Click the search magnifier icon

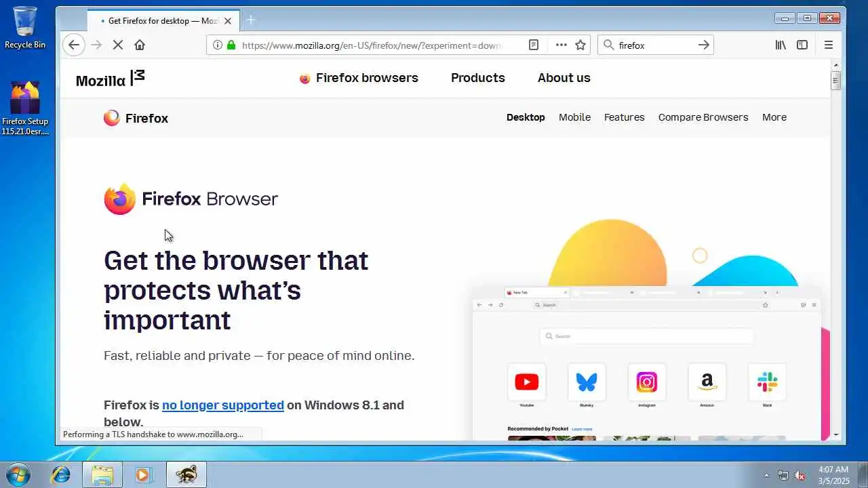pos(608,45)
